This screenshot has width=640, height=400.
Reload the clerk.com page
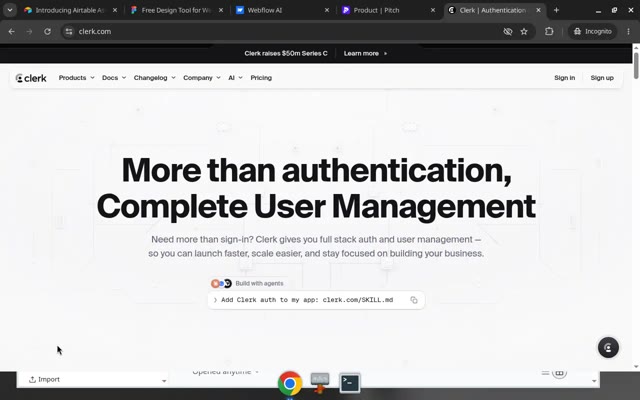(x=47, y=31)
